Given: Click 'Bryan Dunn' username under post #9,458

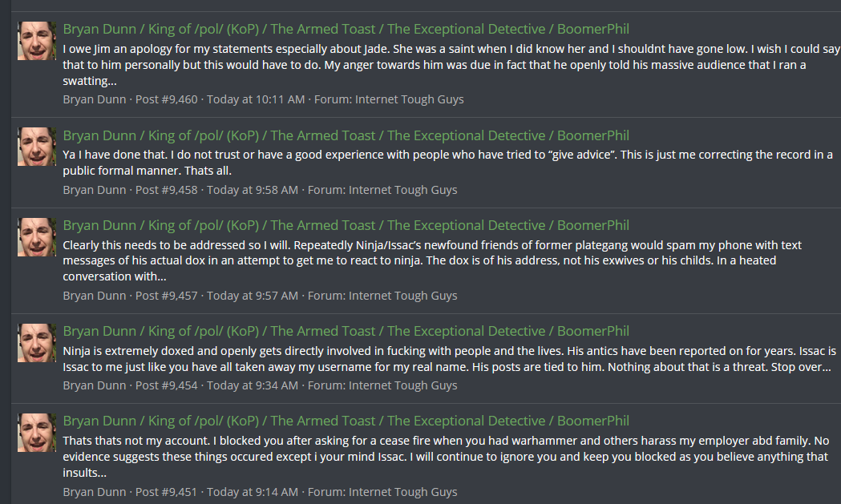Looking at the screenshot, I should tap(95, 190).
